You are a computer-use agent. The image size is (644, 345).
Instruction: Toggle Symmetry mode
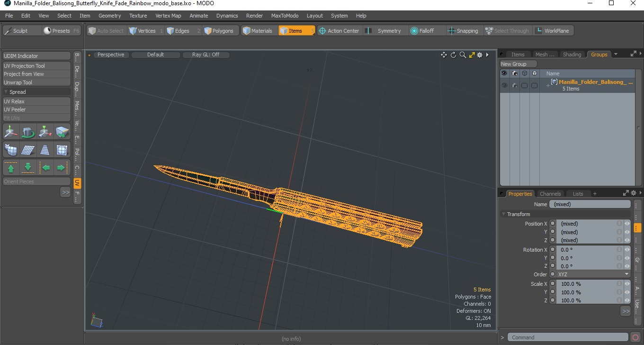(x=385, y=31)
